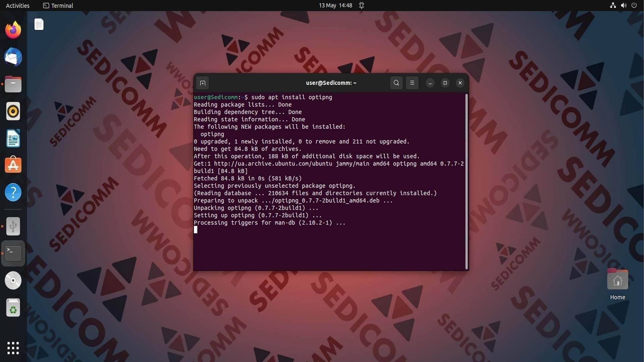
Task: Open the Home folder on desktop
Action: pos(618,285)
